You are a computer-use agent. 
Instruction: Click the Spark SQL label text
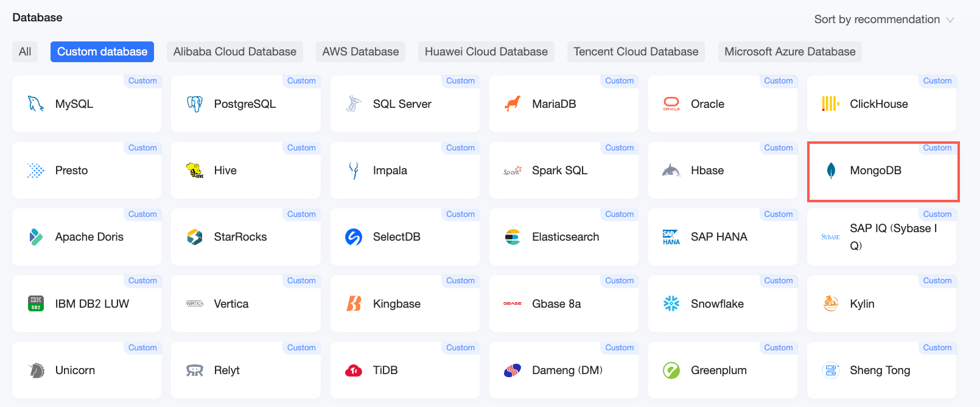(560, 171)
